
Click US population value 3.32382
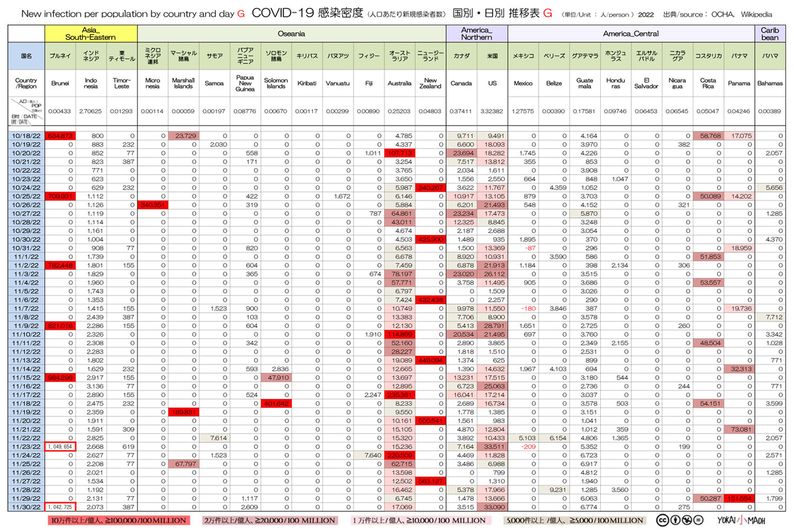tap(492, 112)
